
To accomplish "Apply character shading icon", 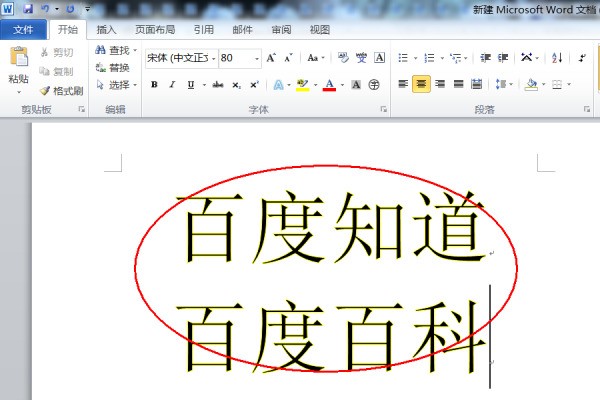I will coord(356,85).
